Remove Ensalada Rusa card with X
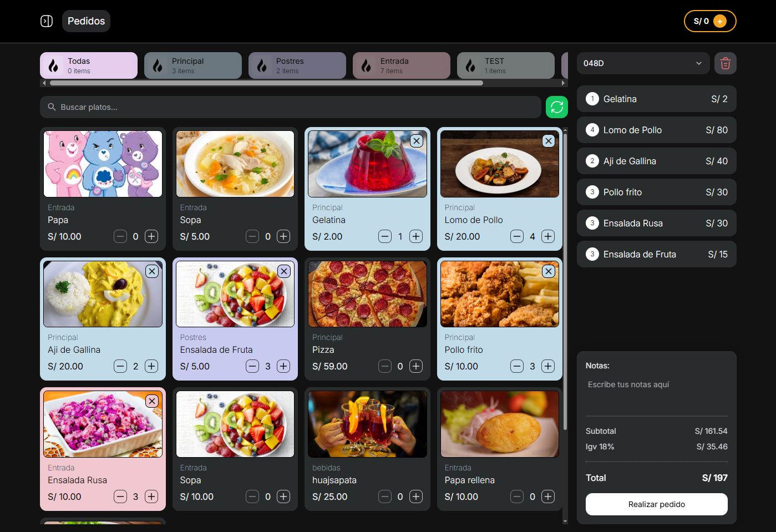 click(152, 401)
